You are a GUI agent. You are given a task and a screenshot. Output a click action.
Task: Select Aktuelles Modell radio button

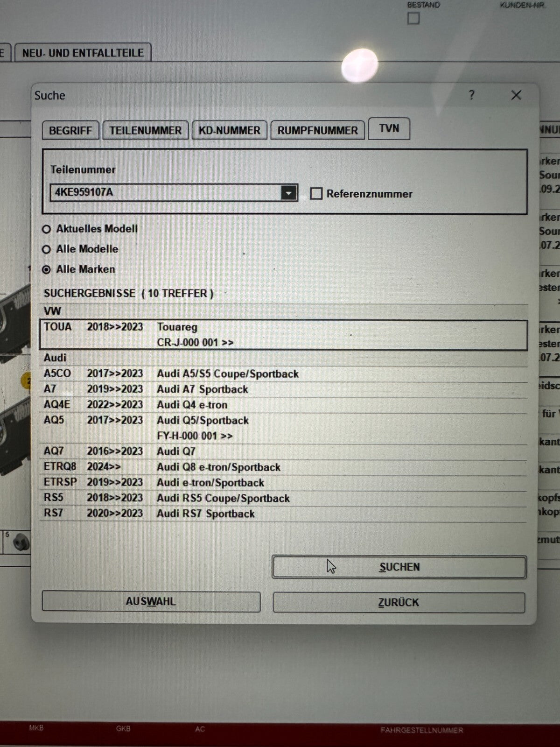pos(46,229)
